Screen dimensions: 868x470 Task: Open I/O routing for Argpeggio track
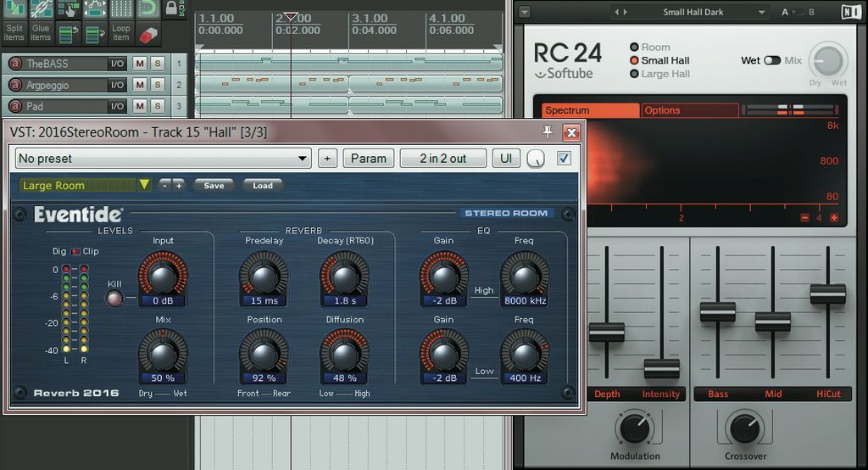[x=117, y=85]
